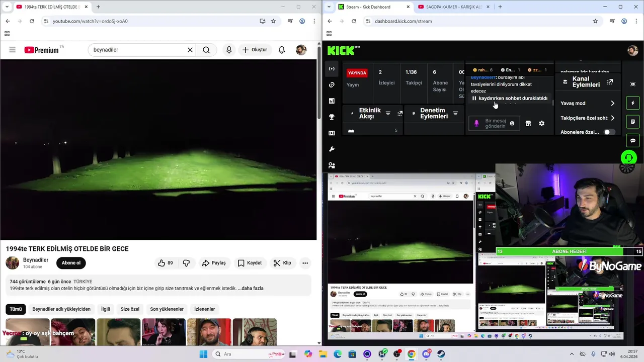Select the İzlenenler chip
The image size is (644, 362).
coord(205,309)
